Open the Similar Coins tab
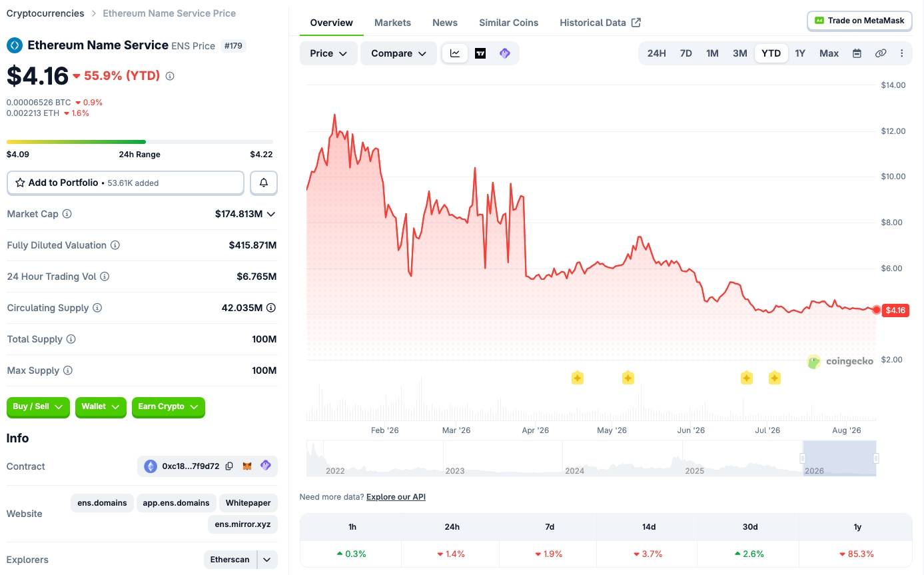 point(508,23)
